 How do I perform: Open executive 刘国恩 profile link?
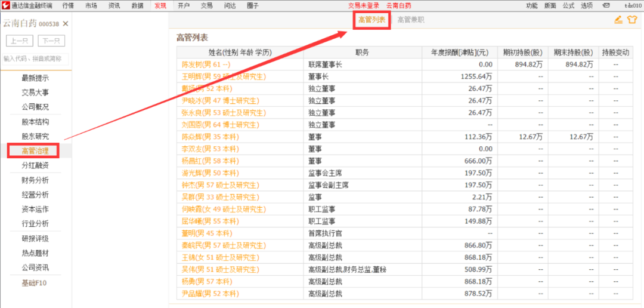click(221, 125)
